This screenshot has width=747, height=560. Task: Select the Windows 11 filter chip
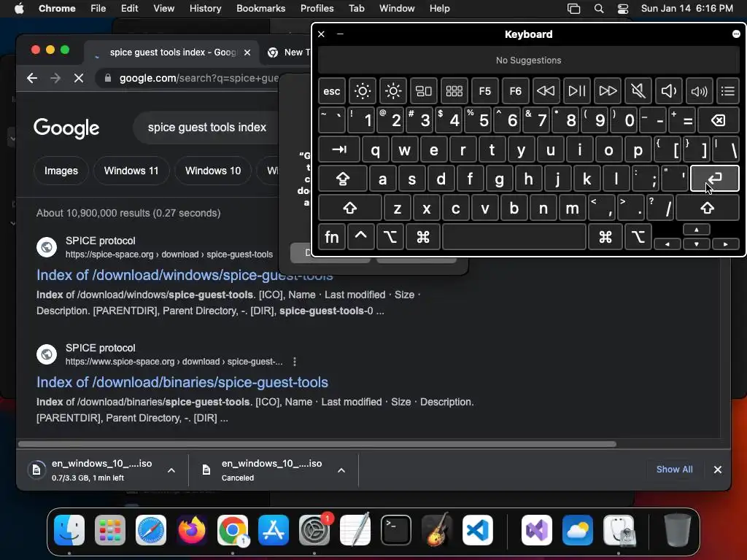coord(131,171)
